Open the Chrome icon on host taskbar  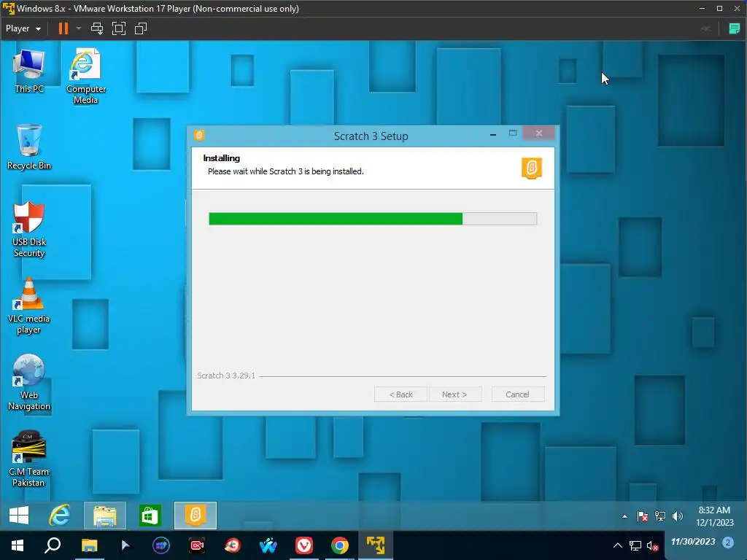coord(340,545)
